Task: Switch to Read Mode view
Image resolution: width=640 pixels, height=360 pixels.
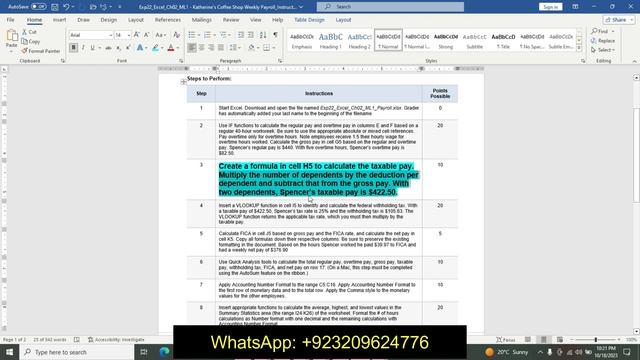Action: coord(528,340)
